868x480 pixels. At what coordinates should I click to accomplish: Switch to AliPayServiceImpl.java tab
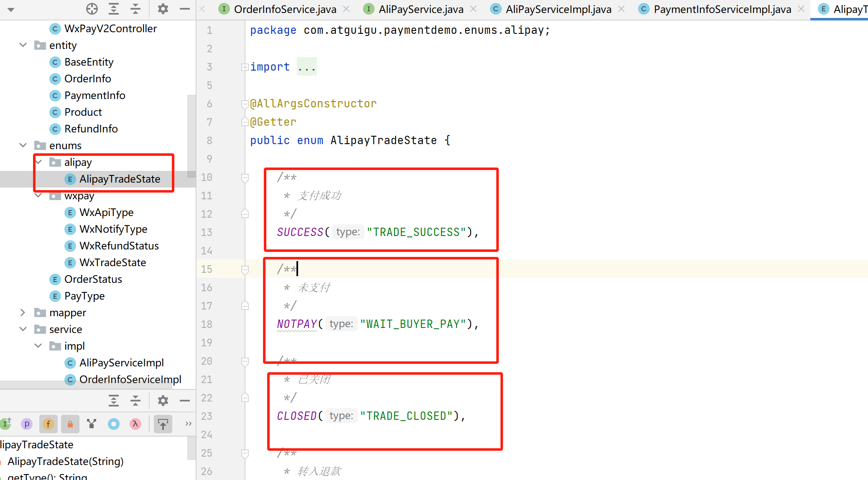[x=558, y=9]
